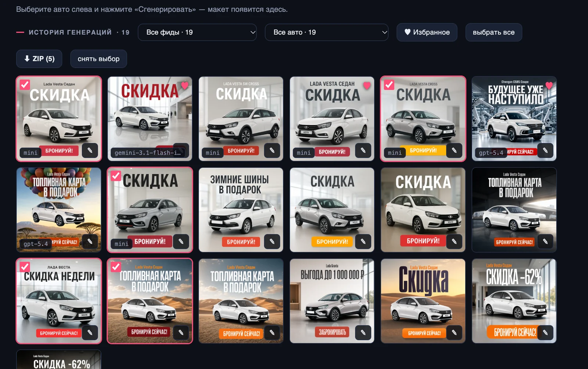588x369 pixels.
Task: Uncheck the LADA VESTA CROSS card checkbox
Action: tap(389, 85)
